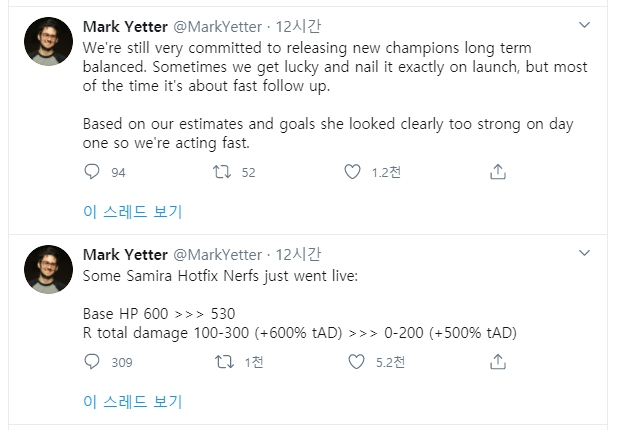Like the "long term balanced" tweet
Image resolution: width=617 pixels, height=430 pixels.
pos(352,172)
